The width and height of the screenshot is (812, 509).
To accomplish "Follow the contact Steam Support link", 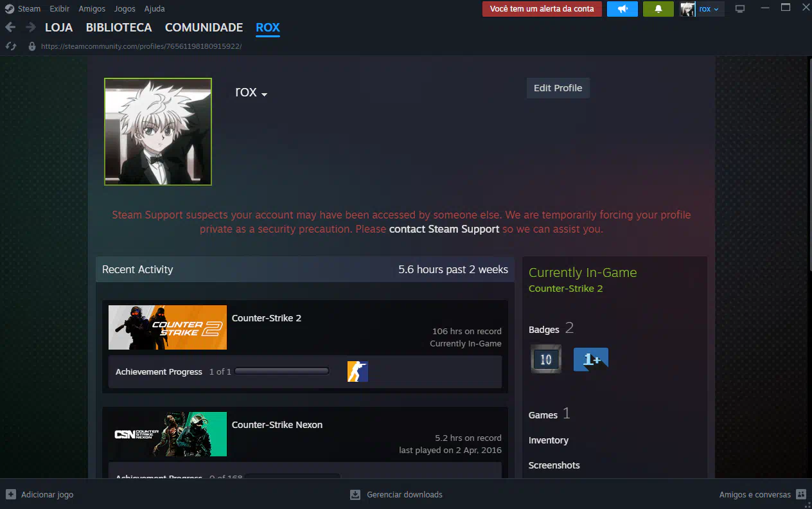I will point(444,229).
